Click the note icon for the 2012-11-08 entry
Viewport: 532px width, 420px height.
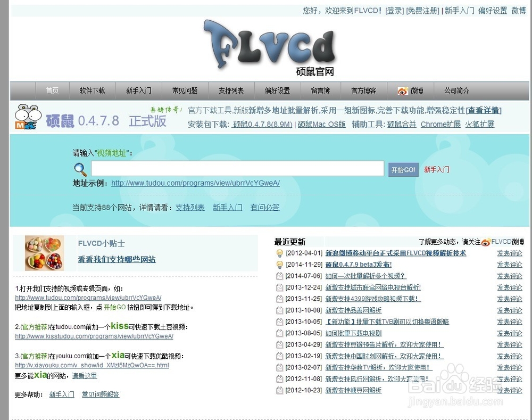280,378
